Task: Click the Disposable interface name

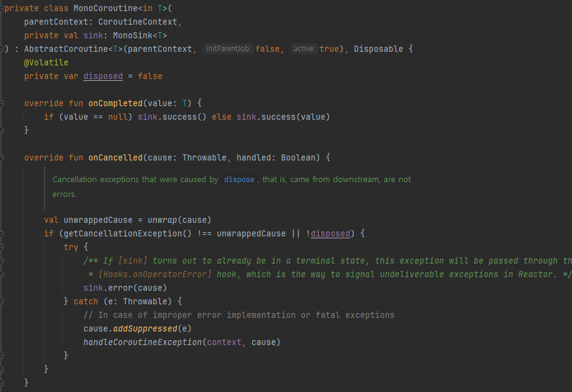Action: (378, 49)
